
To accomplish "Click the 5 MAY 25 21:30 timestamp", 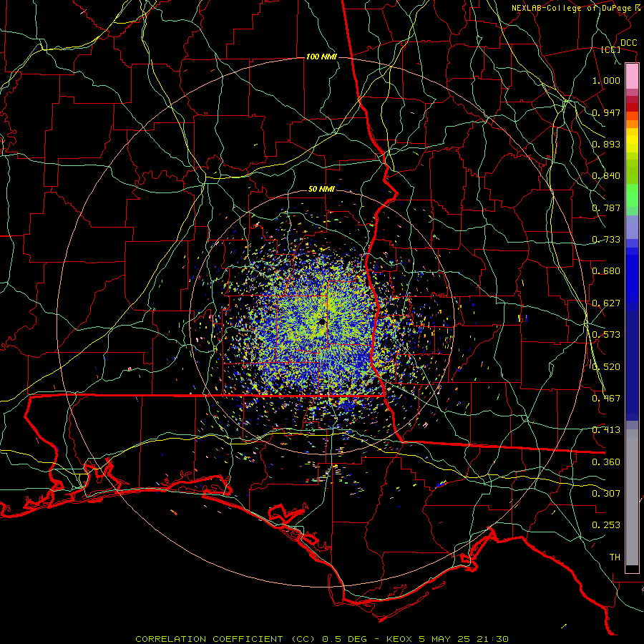I will tap(464, 639).
